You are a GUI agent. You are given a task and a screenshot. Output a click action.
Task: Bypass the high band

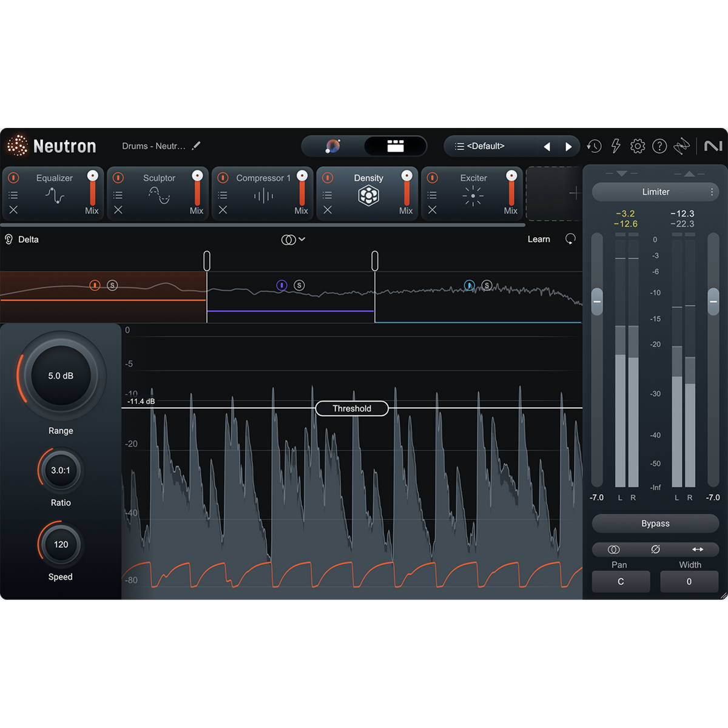[469, 285]
